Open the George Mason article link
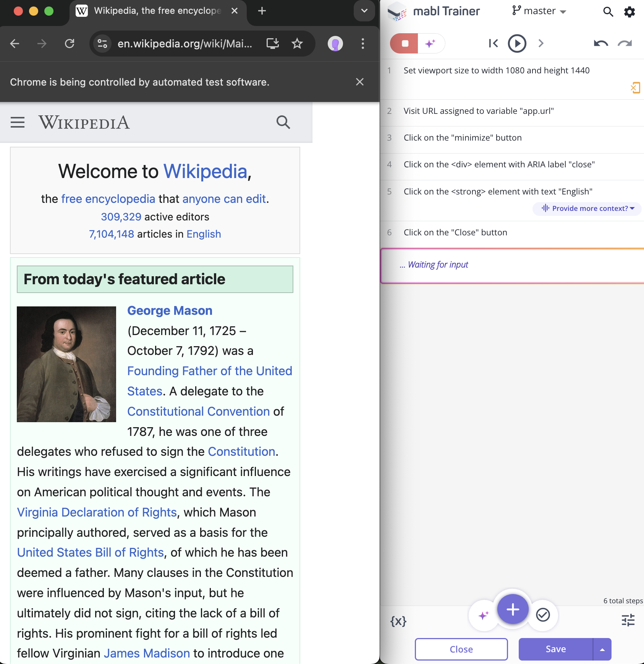 pos(169,311)
